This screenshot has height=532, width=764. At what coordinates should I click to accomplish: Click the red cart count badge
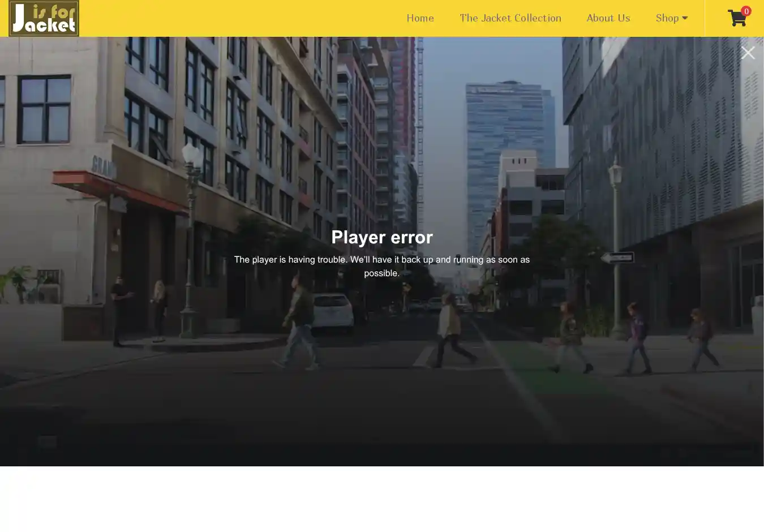click(x=746, y=11)
